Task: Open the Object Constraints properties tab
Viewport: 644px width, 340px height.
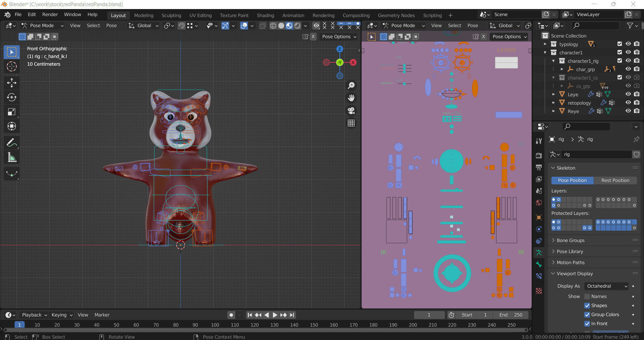Action: 539,241
